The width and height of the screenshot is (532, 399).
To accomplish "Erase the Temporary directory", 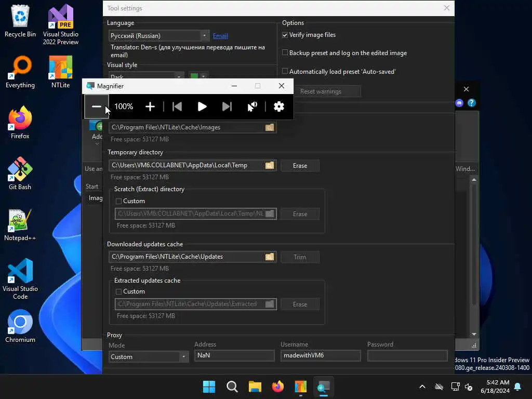I will pyautogui.click(x=300, y=166).
